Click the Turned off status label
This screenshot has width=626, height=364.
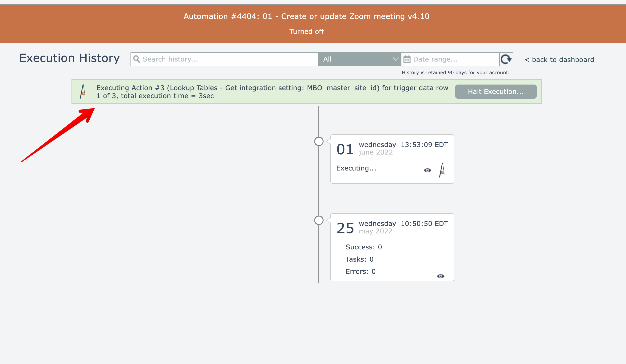click(306, 31)
